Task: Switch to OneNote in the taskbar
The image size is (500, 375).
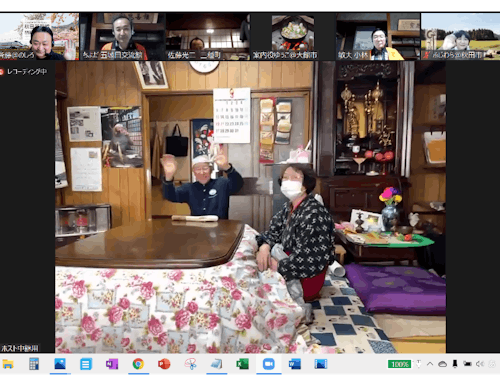Action: tap(112, 364)
